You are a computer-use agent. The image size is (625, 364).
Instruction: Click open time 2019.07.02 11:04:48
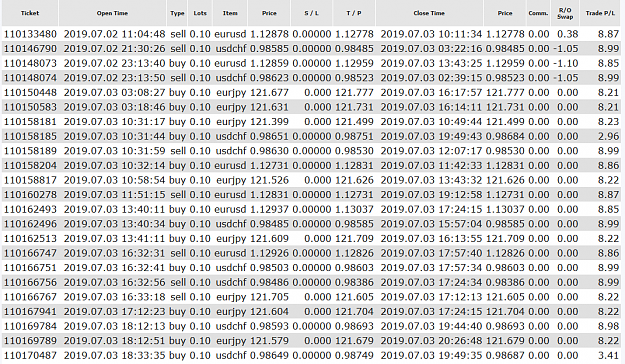coord(114,34)
